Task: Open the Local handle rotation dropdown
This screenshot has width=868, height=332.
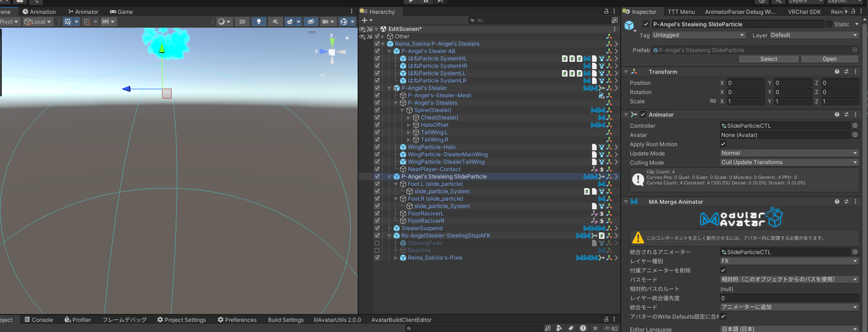Action: (38, 22)
